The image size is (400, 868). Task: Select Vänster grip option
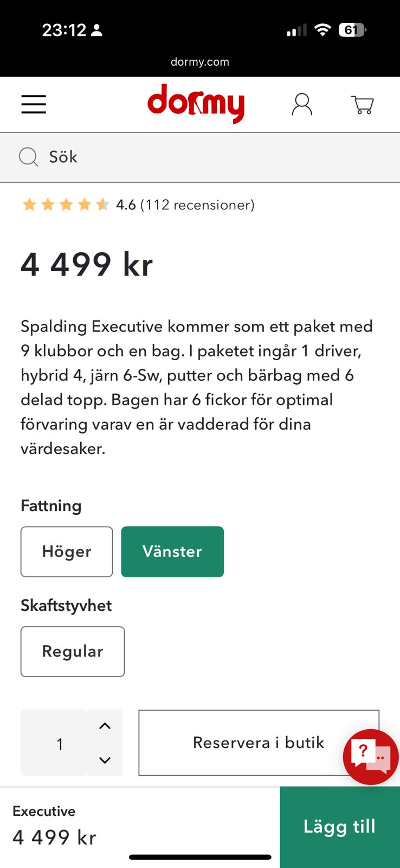[172, 552]
